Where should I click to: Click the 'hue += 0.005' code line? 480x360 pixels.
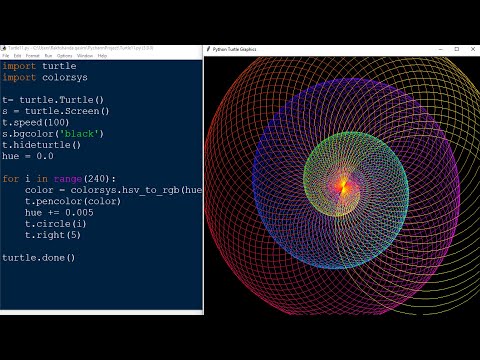click(x=59, y=213)
